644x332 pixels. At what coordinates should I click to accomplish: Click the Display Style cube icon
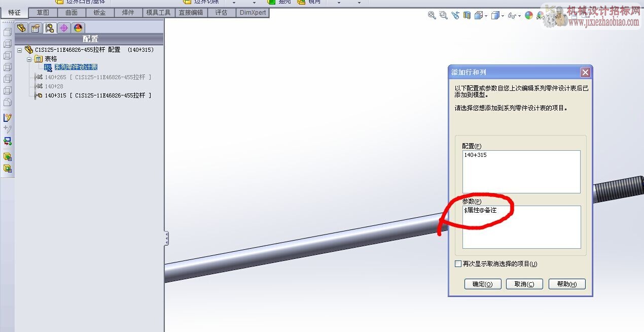tap(495, 16)
